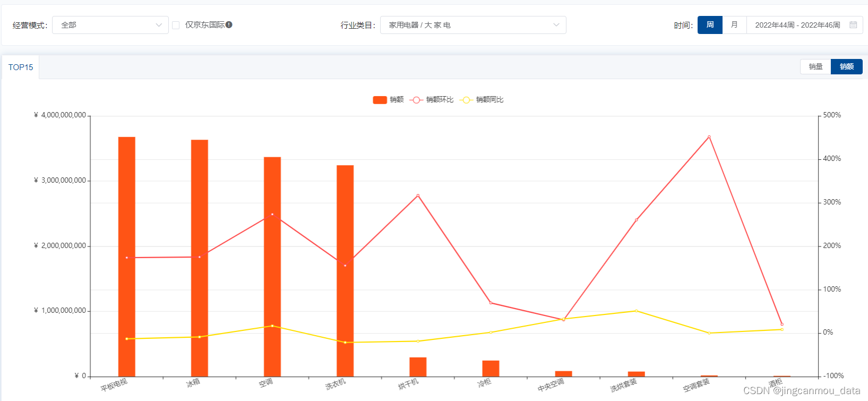868x401 pixels.
Task: Click the 洗衣机 axis label
Action: click(336, 384)
